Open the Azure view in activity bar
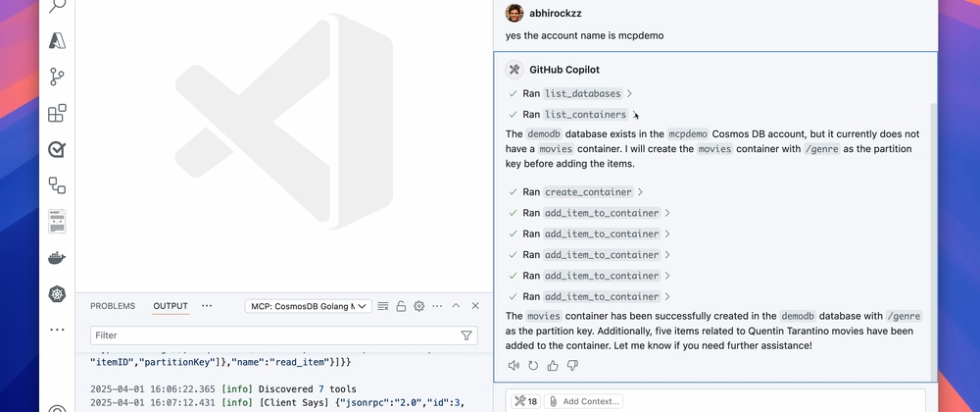This screenshot has height=412, width=980. pyautogui.click(x=57, y=40)
